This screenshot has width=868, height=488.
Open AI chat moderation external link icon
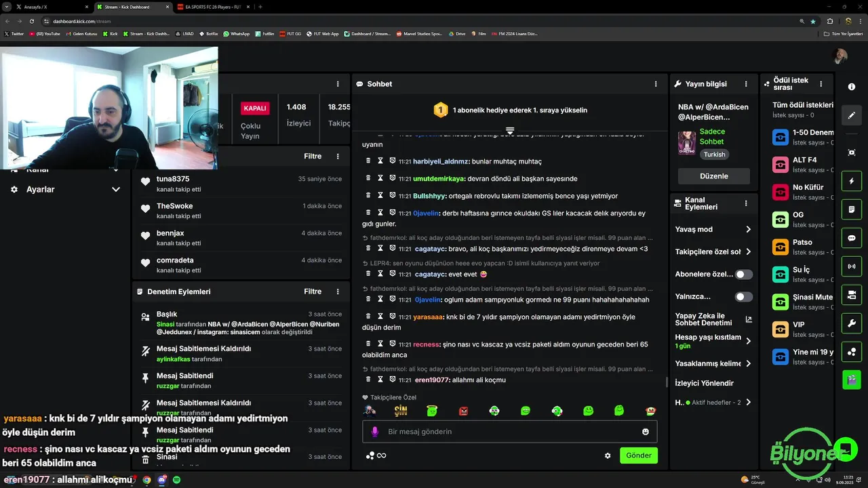[749, 319]
